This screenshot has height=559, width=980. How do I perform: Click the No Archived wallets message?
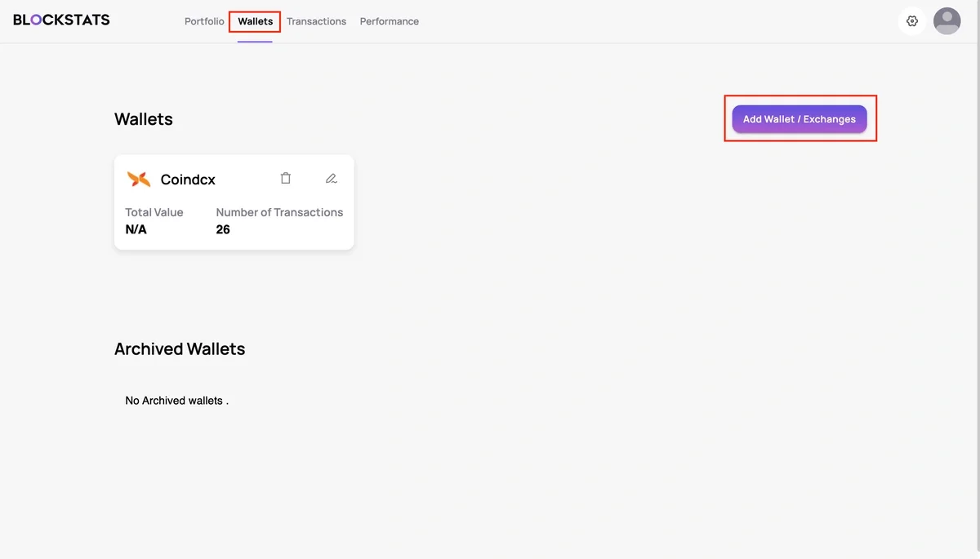coord(176,400)
